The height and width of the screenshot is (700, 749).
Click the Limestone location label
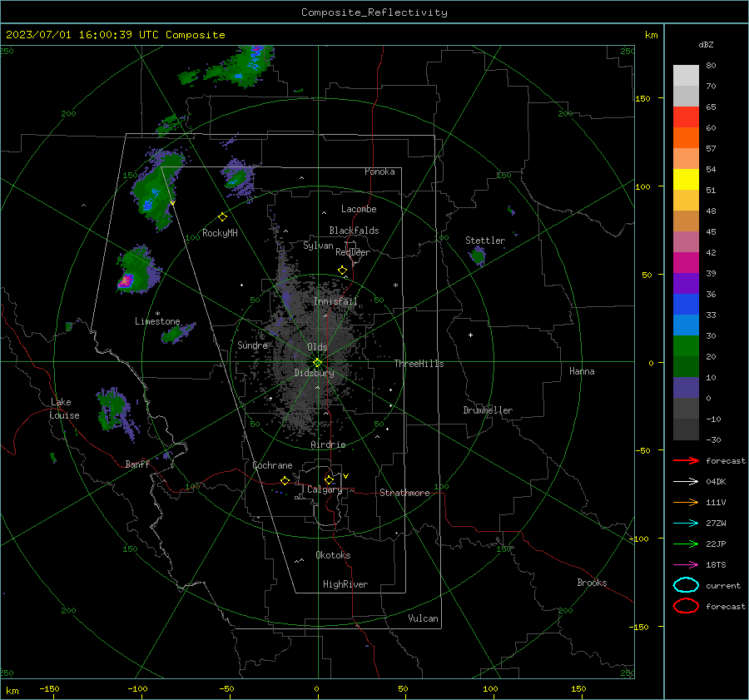[157, 321]
